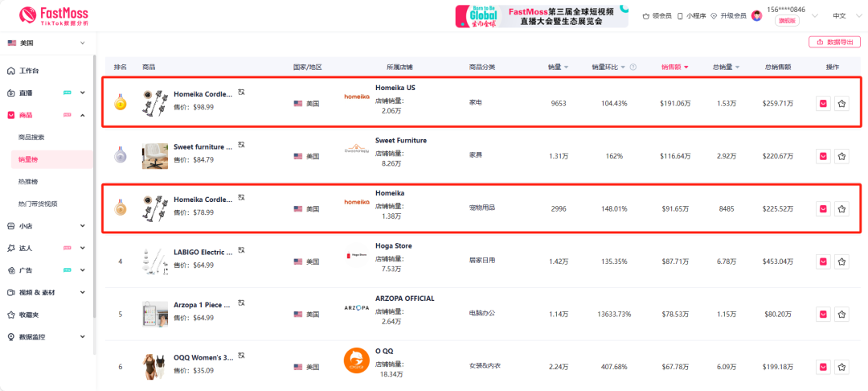Sort the table by 销售额 column

[x=674, y=67]
